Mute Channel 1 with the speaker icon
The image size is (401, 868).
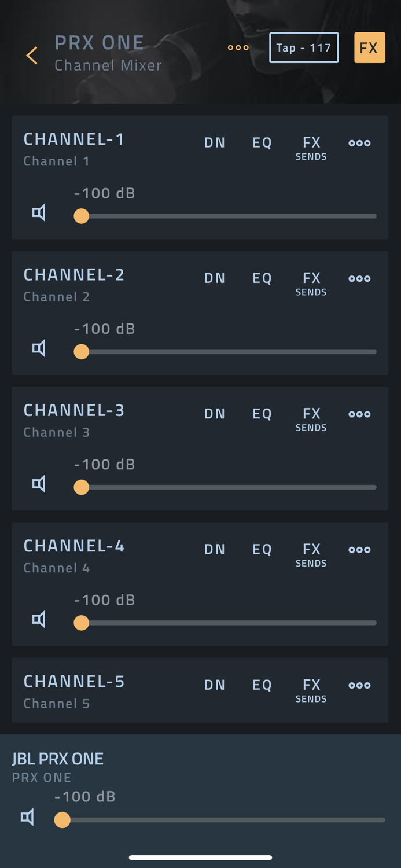39,213
